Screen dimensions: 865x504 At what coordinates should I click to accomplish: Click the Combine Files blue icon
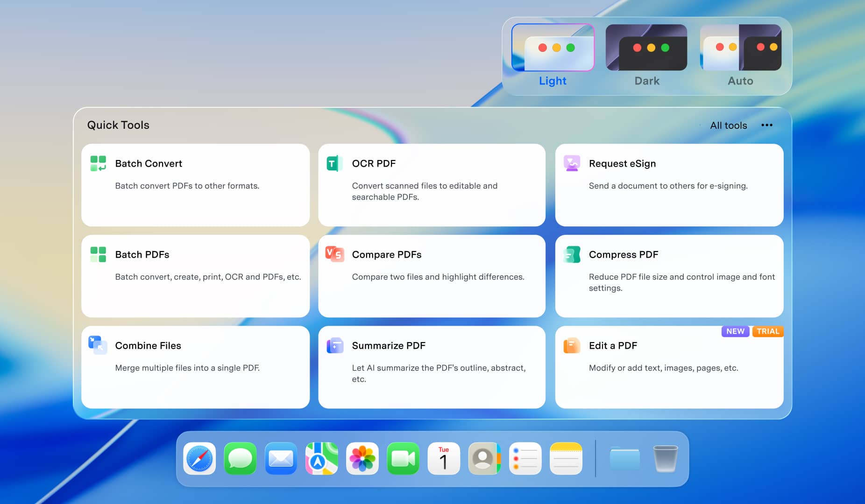[98, 345]
